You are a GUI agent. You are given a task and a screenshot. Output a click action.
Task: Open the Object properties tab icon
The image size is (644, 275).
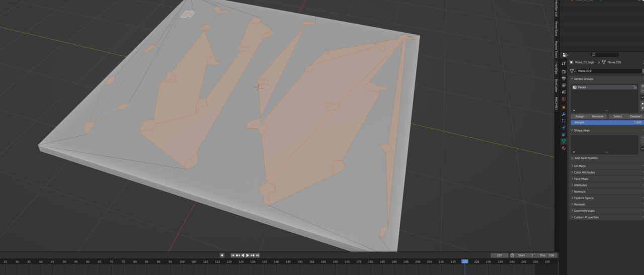(563, 107)
